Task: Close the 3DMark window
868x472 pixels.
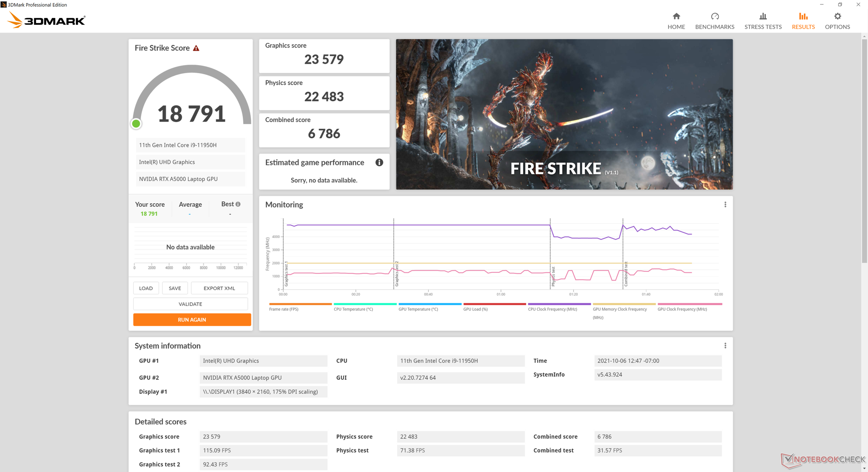Action: pos(858,5)
